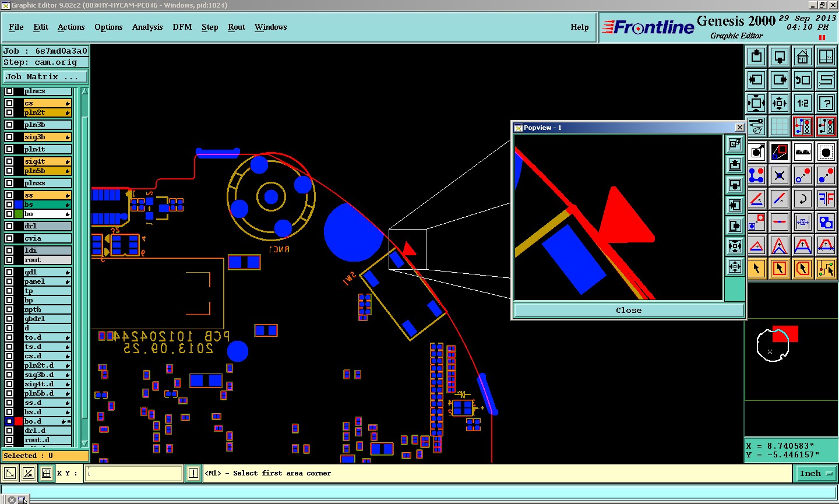Select the plnss layer row
This screenshot has width=839, height=504.
point(48,183)
